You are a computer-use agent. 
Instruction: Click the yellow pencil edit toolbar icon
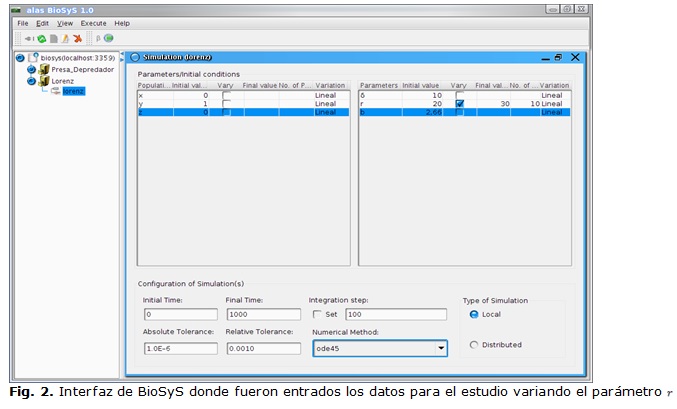tap(65, 39)
